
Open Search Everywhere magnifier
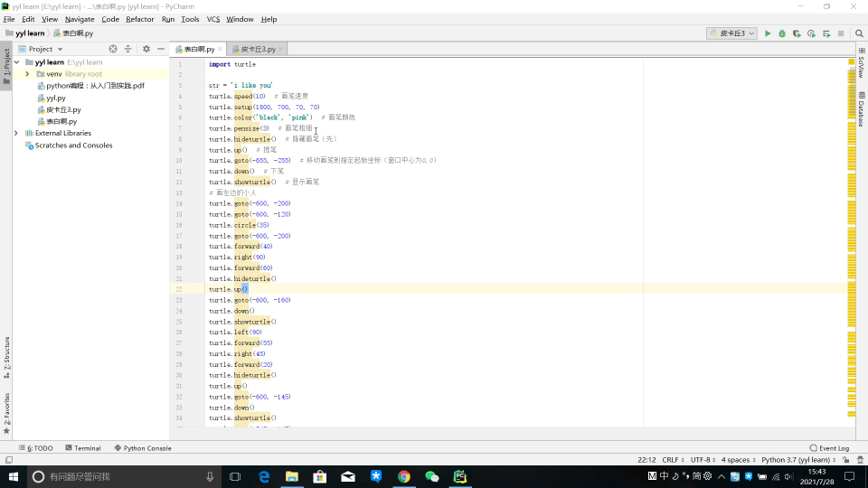859,33
